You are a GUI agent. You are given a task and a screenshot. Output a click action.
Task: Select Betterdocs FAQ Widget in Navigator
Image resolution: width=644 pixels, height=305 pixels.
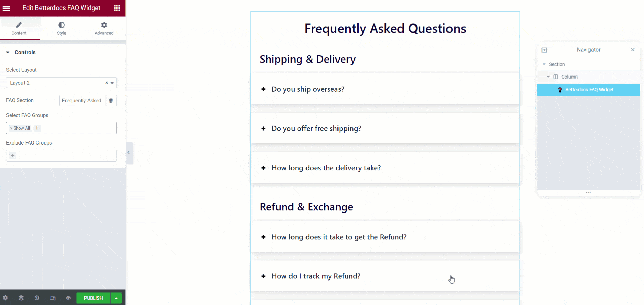coord(589,90)
